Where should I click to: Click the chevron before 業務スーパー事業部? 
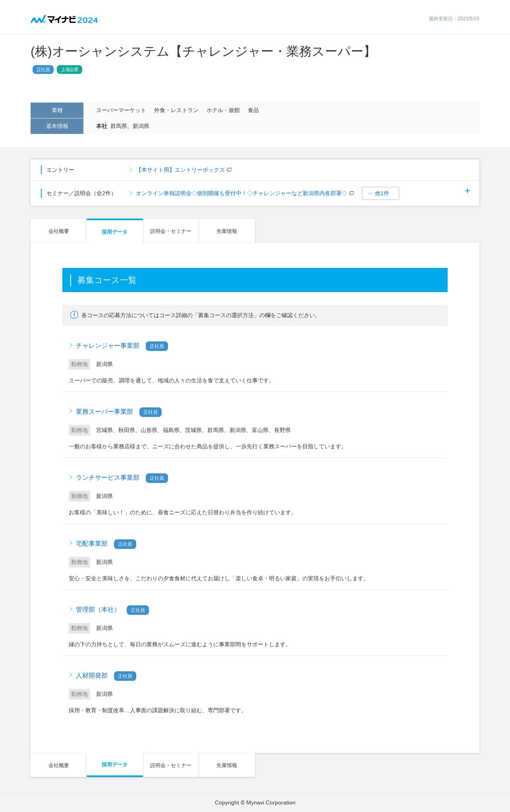(x=71, y=411)
